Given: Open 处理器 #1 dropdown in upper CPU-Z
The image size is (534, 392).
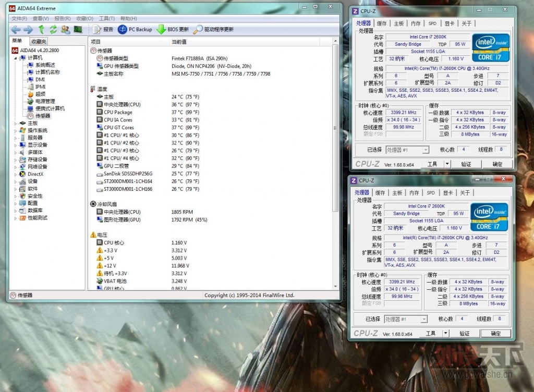Looking at the screenshot, I should pos(407,150).
